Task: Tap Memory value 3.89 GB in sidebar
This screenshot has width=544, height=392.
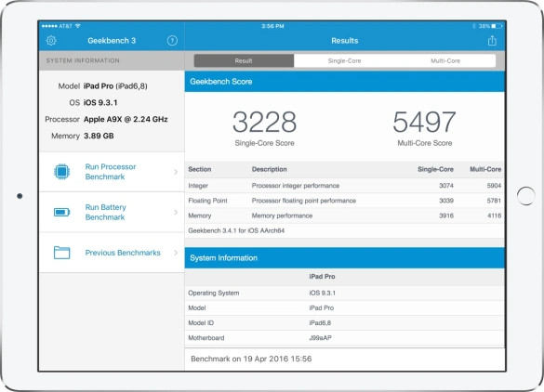Action: pos(99,136)
